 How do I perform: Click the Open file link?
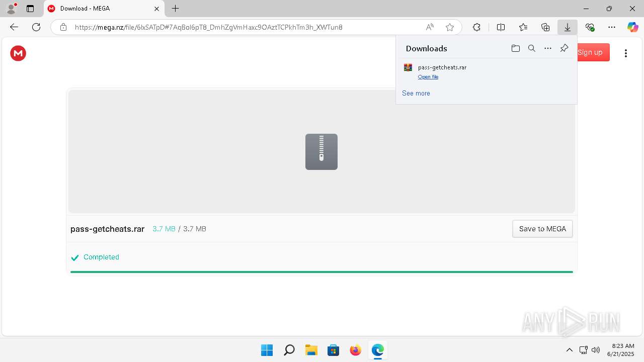pyautogui.click(x=428, y=77)
